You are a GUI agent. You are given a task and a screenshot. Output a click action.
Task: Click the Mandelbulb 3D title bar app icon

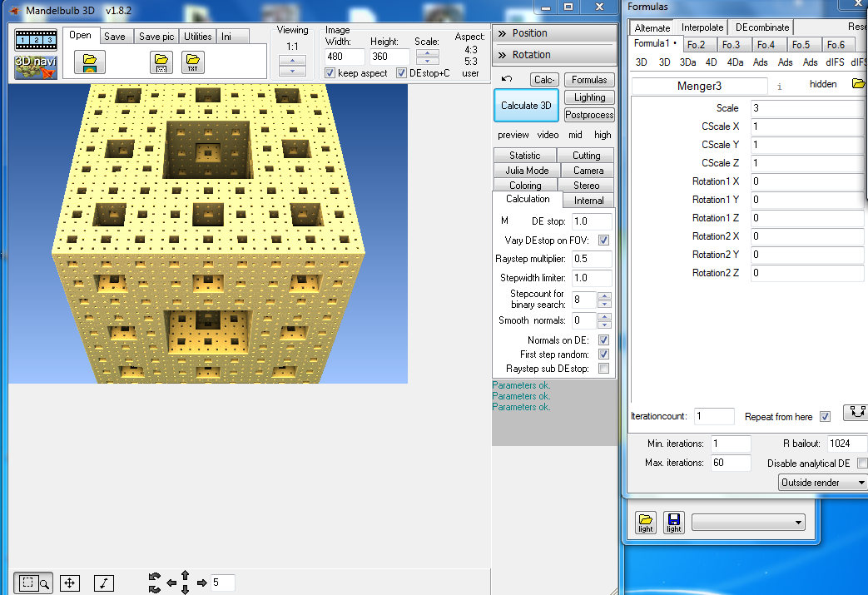(14, 11)
